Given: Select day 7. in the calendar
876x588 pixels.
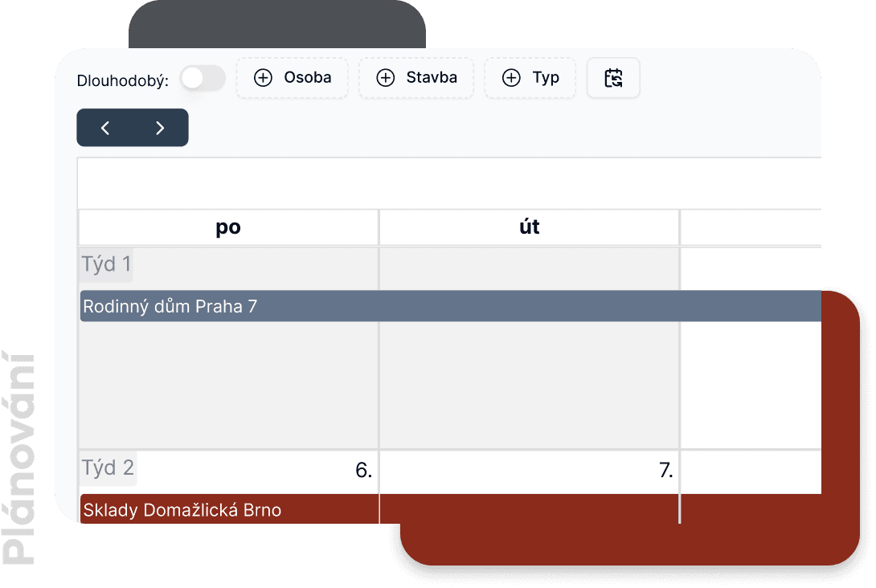Looking at the screenshot, I should [x=665, y=471].
